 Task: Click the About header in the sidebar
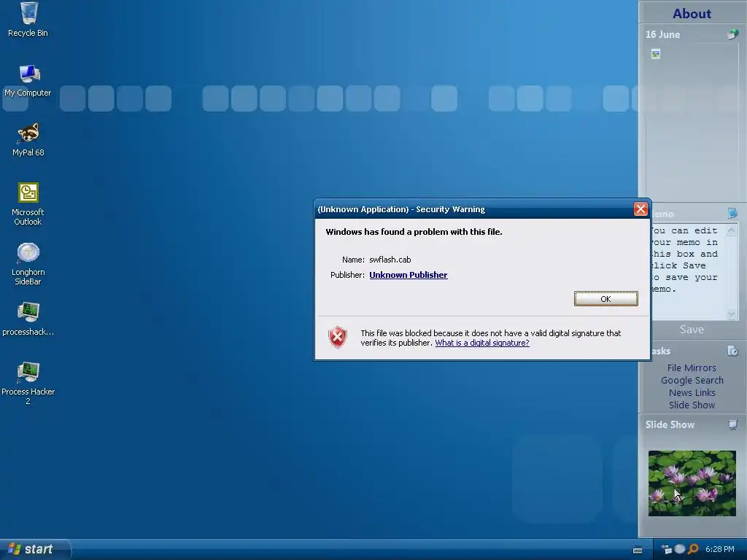(692, 13)
